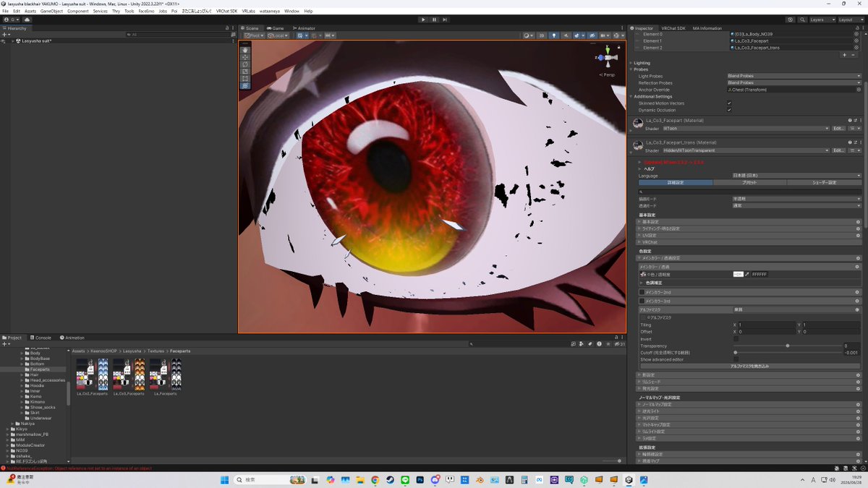Viewport: 868px width, 488px height.
Task: Click the プリセット mode button
Action: click(749, 183)
